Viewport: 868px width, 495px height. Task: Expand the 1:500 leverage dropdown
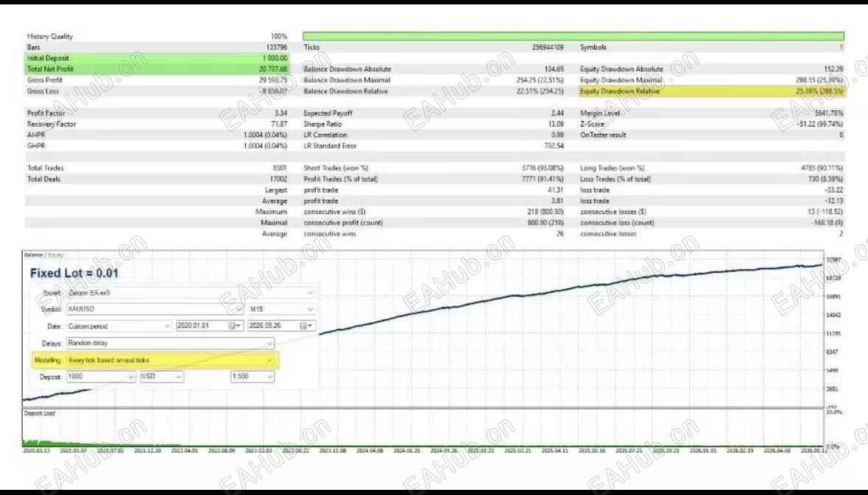tap(269, 377)
